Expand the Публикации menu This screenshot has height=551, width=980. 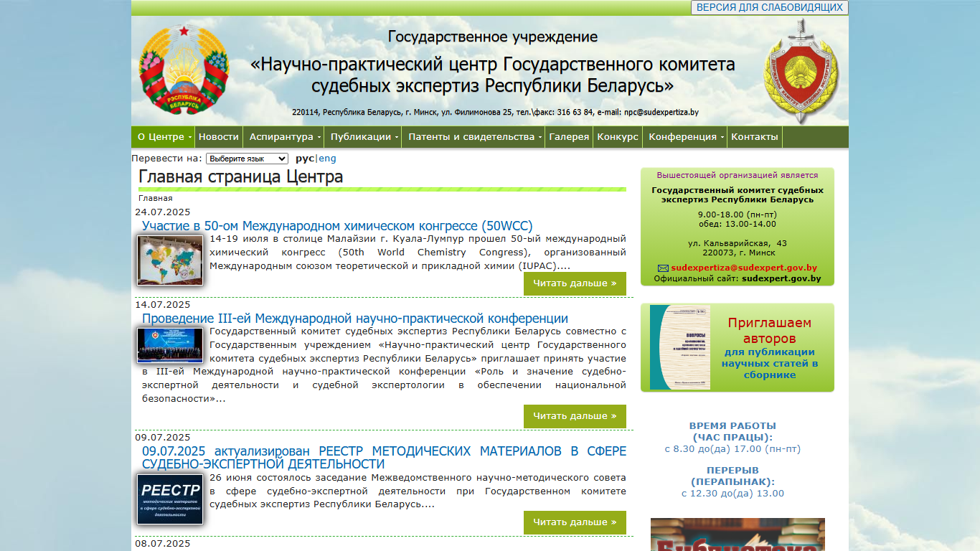tap(362, 137)
